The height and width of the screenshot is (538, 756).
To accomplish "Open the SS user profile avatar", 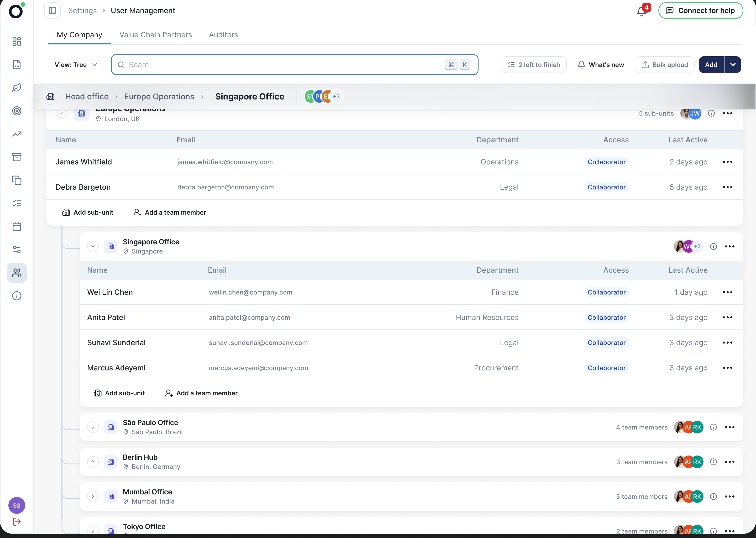I will 17,505.
